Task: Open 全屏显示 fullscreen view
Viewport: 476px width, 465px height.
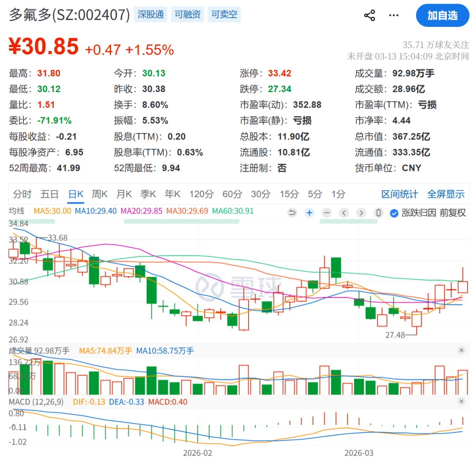Action: (446, 194)
